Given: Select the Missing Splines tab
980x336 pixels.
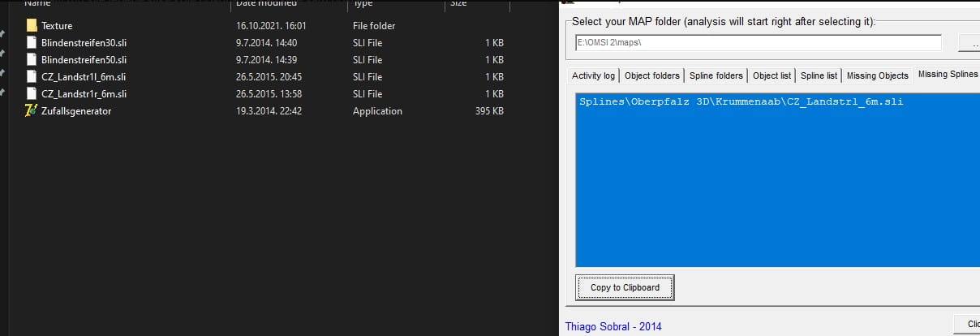Looking at the screenshot, I should 948,74.
